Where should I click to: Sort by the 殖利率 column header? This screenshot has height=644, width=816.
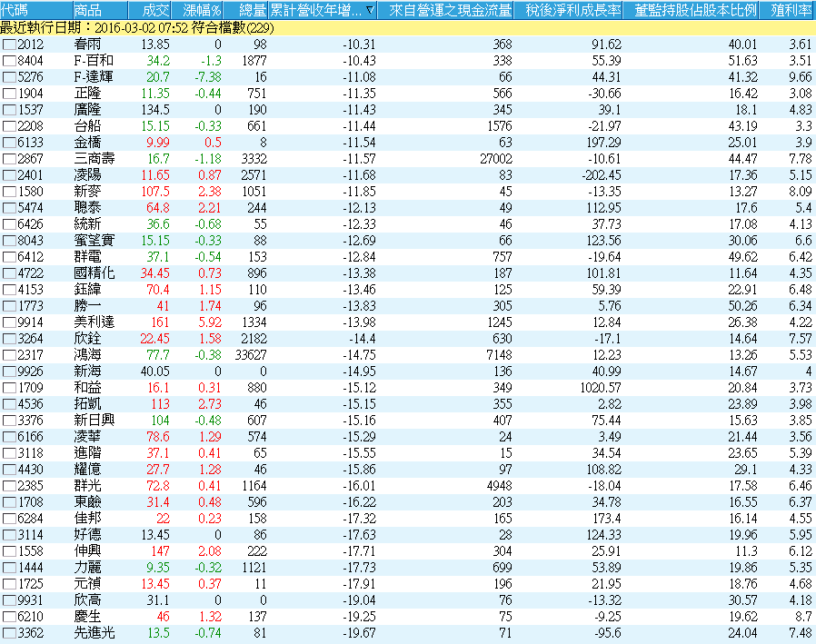(x=791, y=11)
